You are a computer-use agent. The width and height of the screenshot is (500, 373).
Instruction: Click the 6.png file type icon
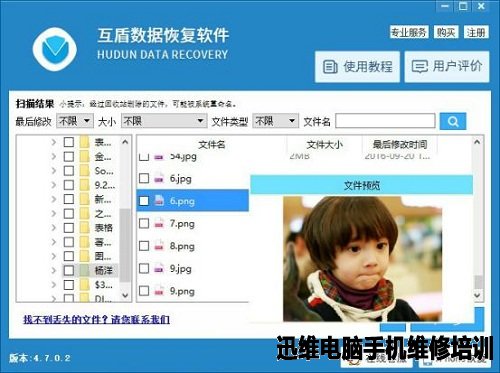[159, 200]
